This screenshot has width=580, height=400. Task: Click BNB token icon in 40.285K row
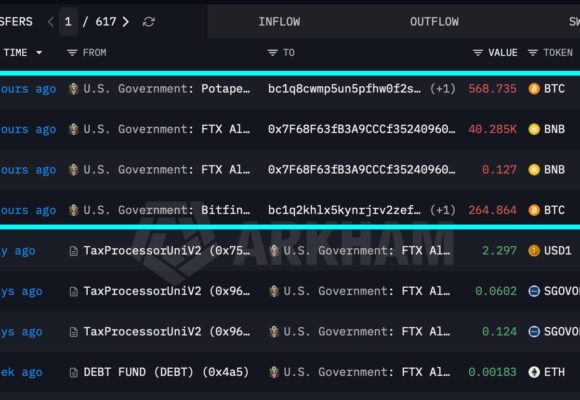click(x=534, y=129)
